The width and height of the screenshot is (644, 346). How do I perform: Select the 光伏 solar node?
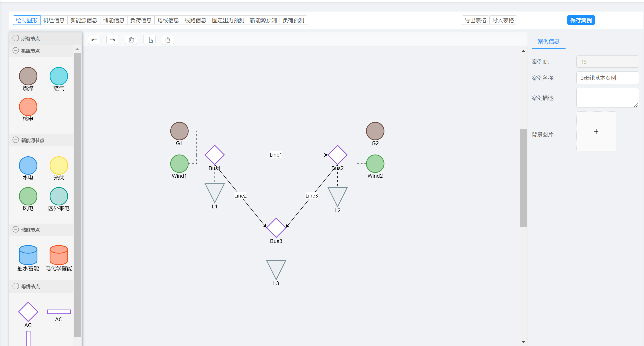pyautogui.click(x=59, y=166)
